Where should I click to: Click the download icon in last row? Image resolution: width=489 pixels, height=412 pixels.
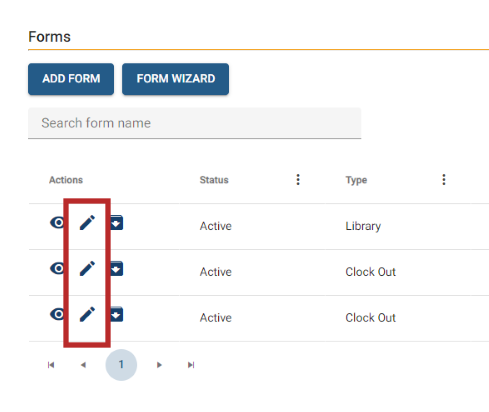click(117, 314)
